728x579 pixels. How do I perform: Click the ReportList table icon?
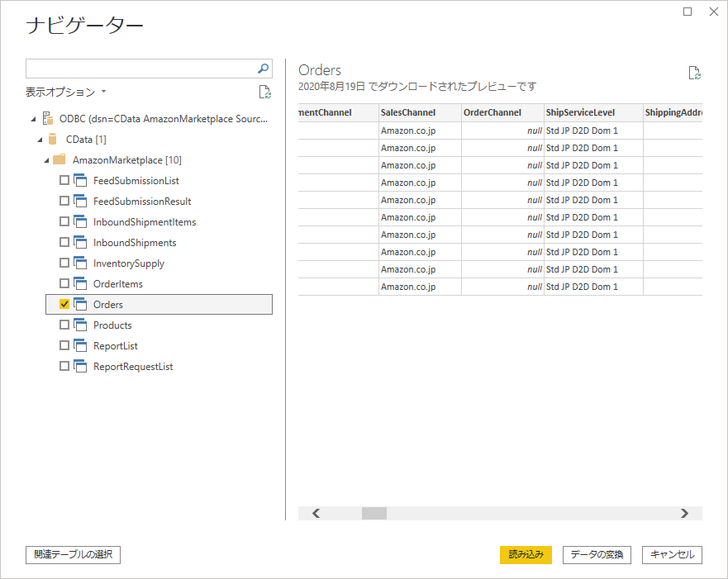[x=81, y=346]
